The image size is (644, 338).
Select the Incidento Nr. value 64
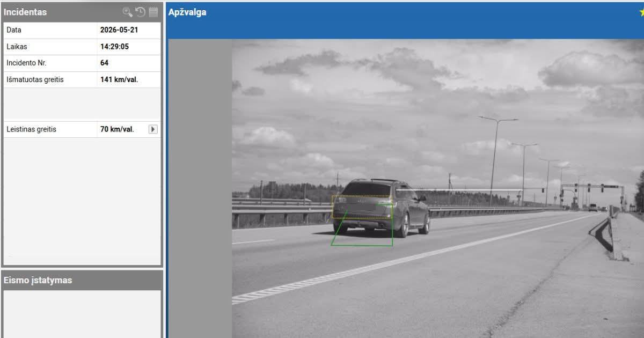pyautogui.click(x=104, y=63)
